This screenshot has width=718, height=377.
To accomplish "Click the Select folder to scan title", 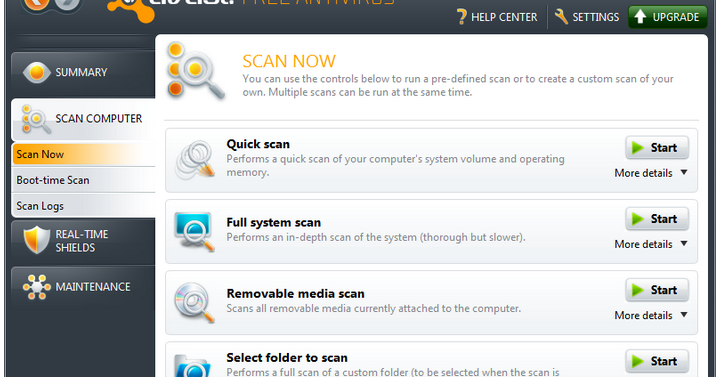I will (x=287, y=358).
